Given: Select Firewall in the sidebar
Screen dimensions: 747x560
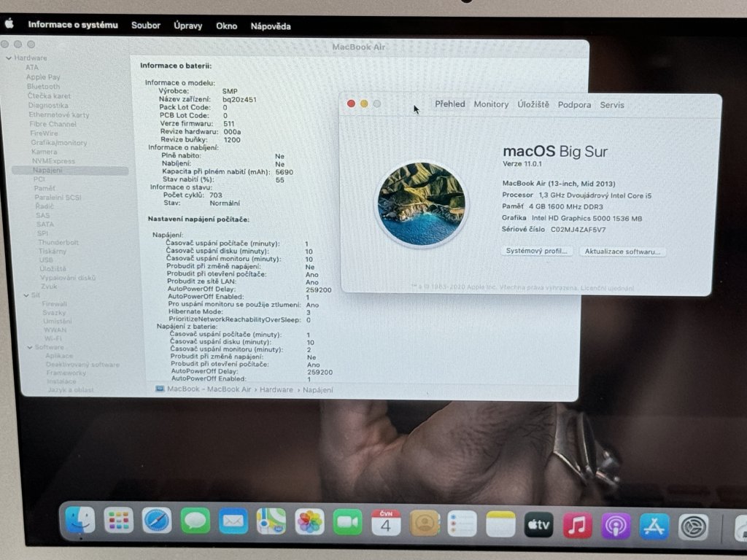Looking at the screenshot, I should [x=54, y=304].
